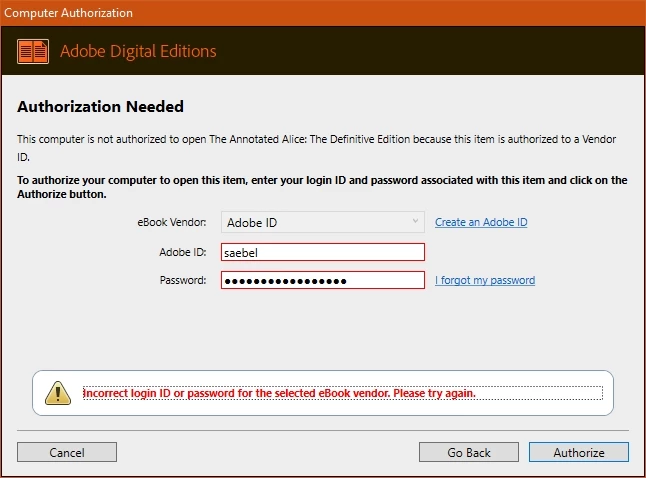
Task: Focus the Password input field
Action: pos(323,280)
